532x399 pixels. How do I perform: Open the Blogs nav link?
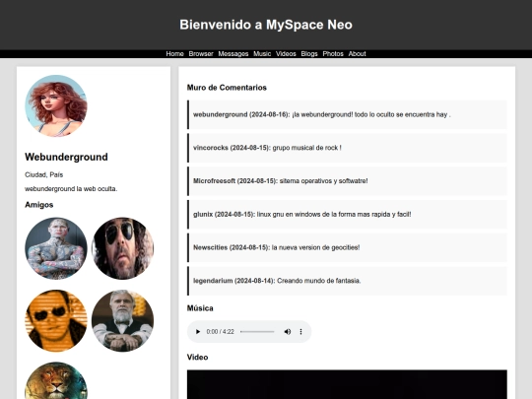click(x=309, y=53)
